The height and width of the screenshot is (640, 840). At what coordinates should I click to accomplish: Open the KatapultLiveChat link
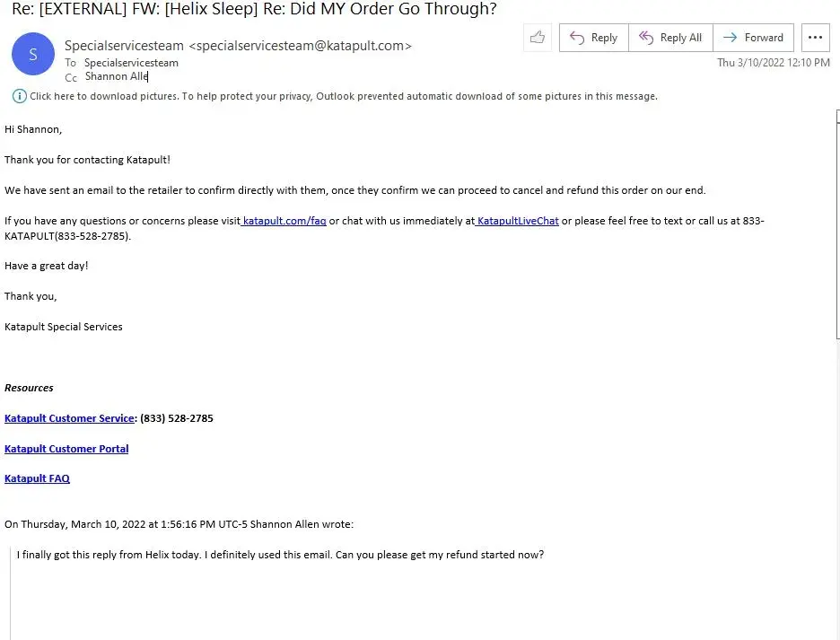point(517,221)
